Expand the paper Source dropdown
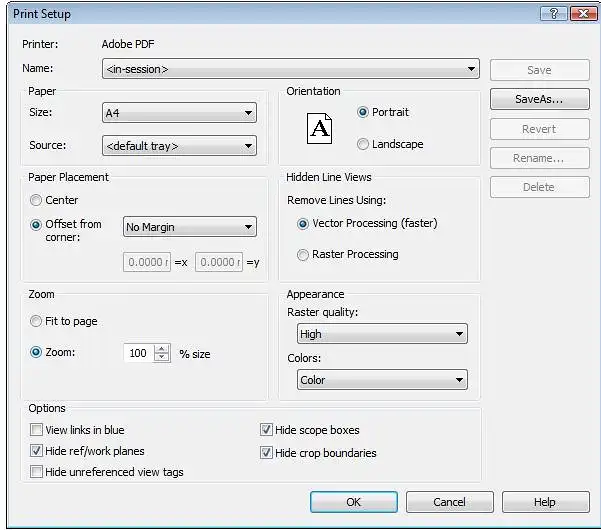The image size is (601, 530). [x=180, y=146]
